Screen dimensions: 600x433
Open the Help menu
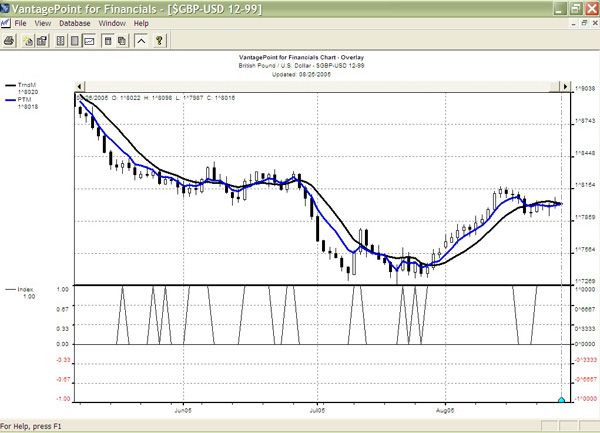pos(141,23)
